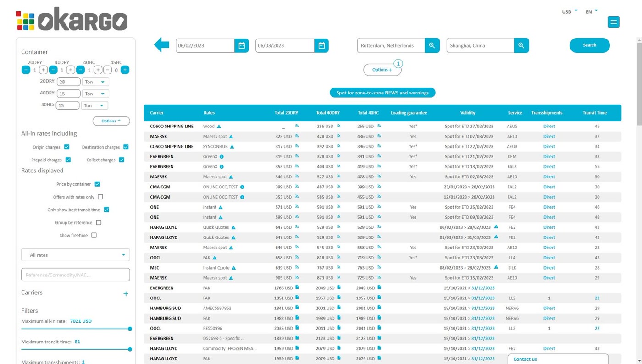Open the 20DRY weight unit dropdown
This screenshot has height=364, width=642.
(x=95, y=82)
